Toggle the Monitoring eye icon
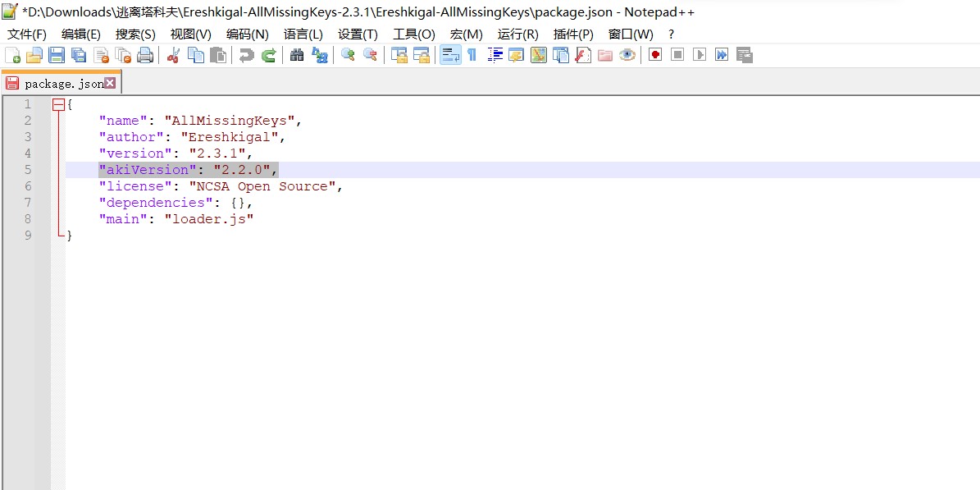 tap(627, 55)
